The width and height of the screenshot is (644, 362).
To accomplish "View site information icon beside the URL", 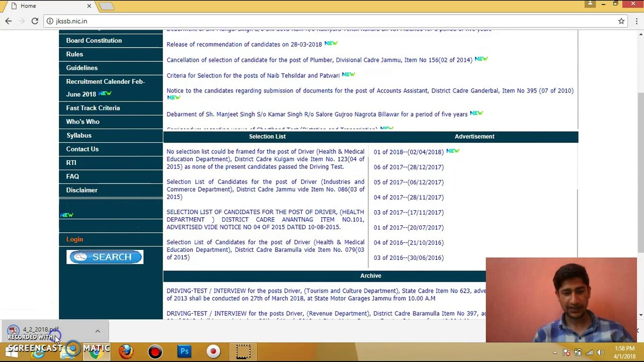I will pos(50,21).
